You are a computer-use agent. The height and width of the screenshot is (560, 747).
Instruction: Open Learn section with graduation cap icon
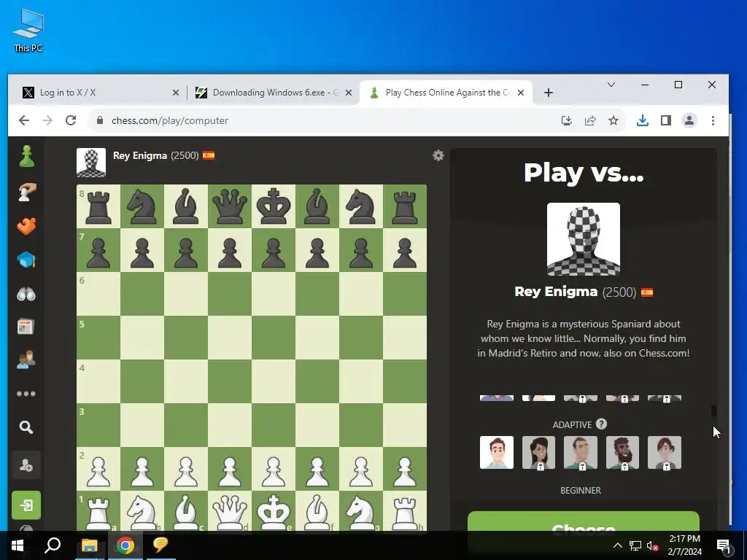coord(26,260)
